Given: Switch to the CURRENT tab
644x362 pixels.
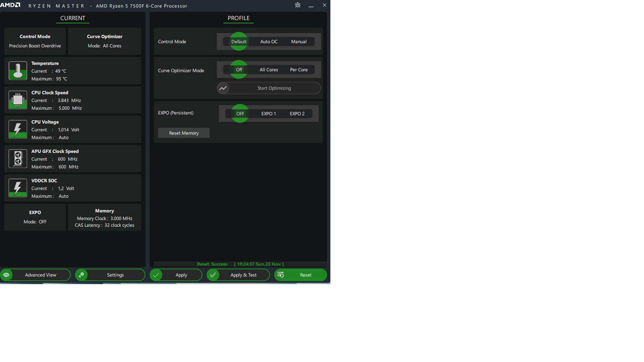Looking at the screenshot, I should click(73, 18).
